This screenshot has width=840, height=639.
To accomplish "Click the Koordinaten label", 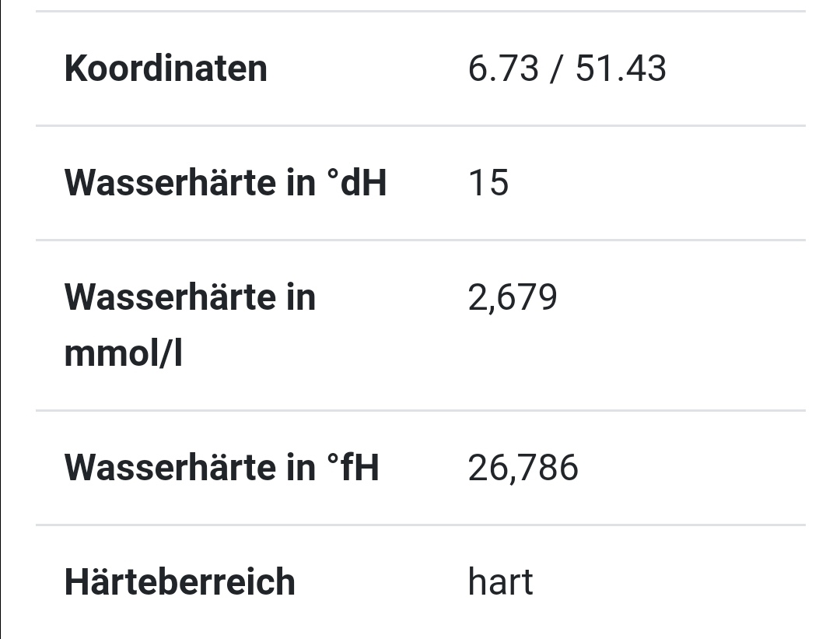I will (166, 68).
